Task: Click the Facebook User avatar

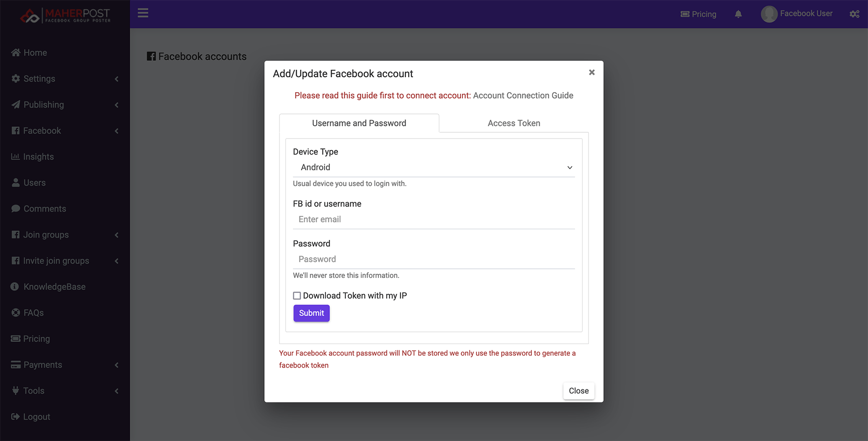Action: (x=769, y=14)
